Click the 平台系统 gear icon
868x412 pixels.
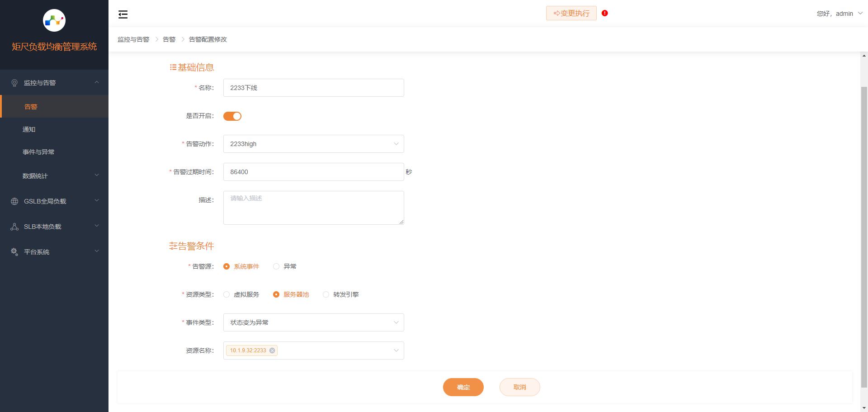[14, 252]
